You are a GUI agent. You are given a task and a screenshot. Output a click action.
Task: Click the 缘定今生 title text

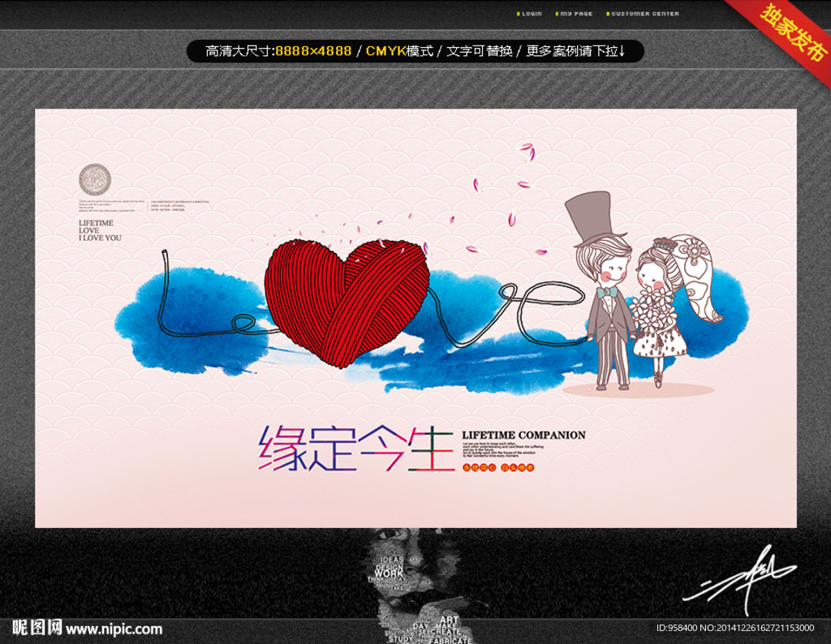pos(356,449)
